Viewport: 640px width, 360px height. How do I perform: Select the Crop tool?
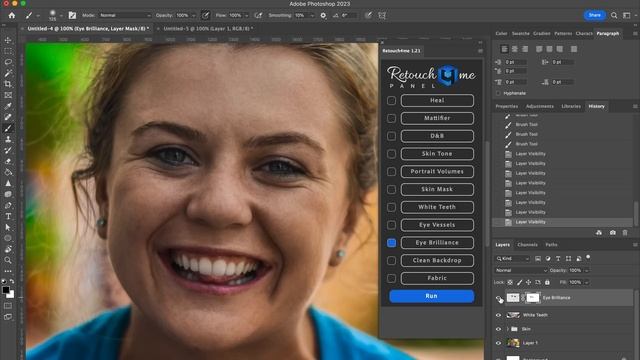click(8, 84)
